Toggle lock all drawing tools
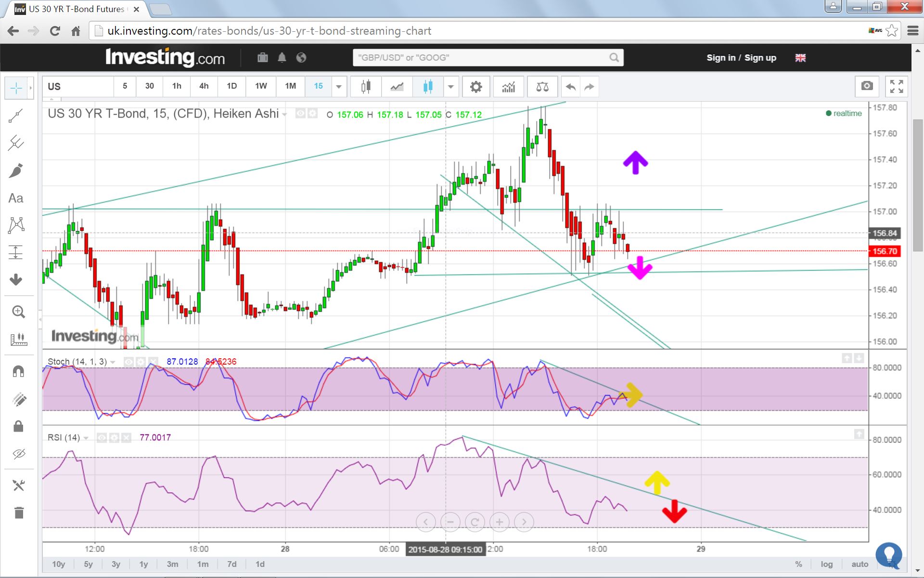This screenshot has width=924, height=578. click(18, 426)
